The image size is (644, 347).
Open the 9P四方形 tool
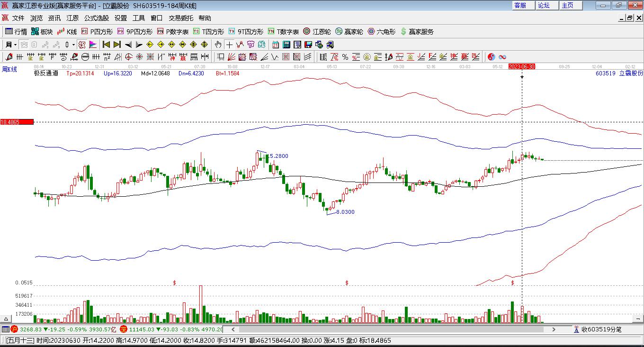coord(135,32)
